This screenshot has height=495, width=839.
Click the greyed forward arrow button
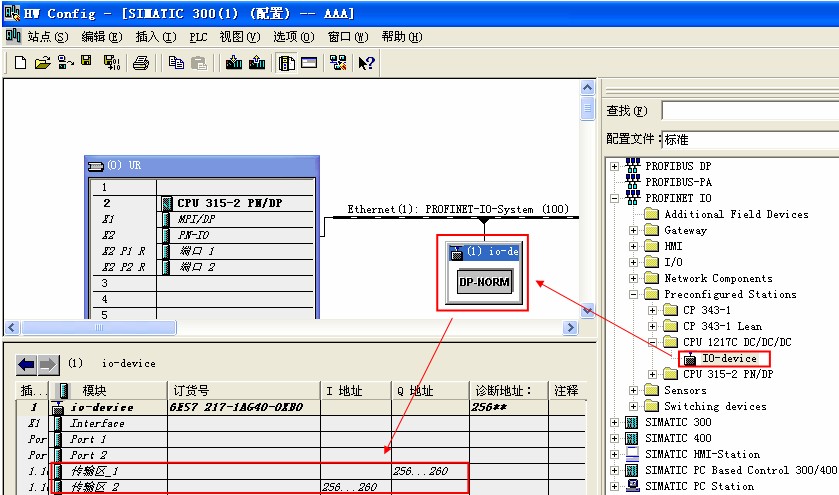coord(48,365)
